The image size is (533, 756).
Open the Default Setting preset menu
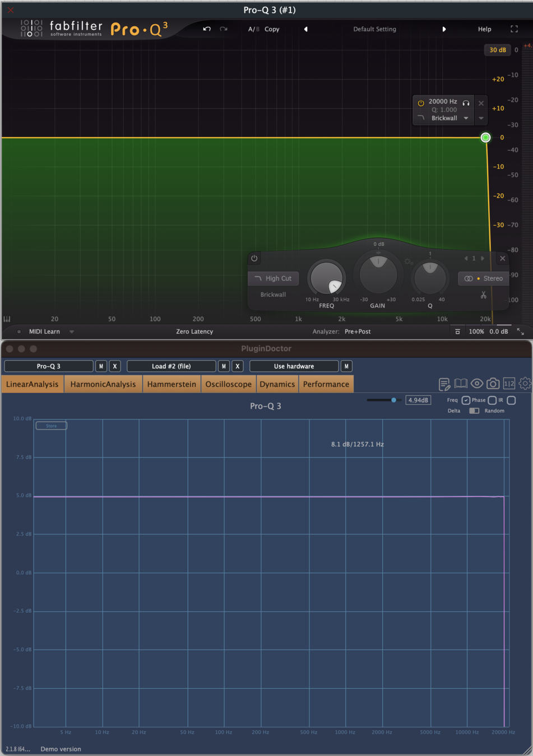click(374, 29)
